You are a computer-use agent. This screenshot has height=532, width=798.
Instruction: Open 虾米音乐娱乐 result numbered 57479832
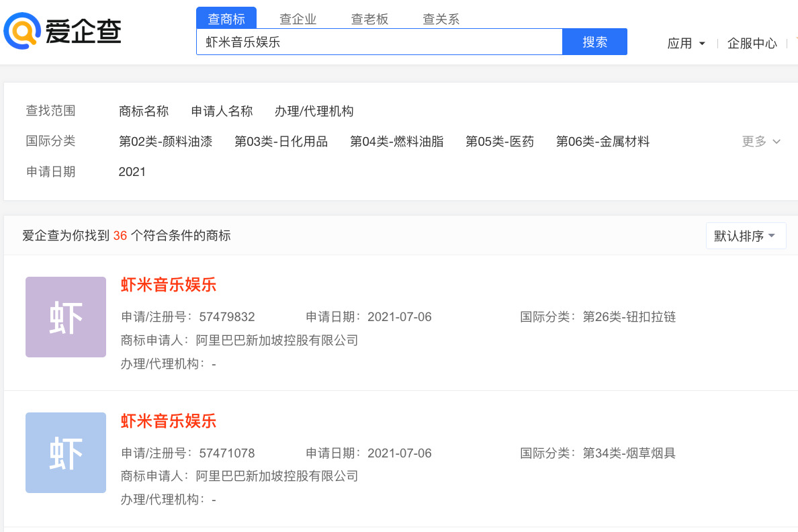coord(169,285)
